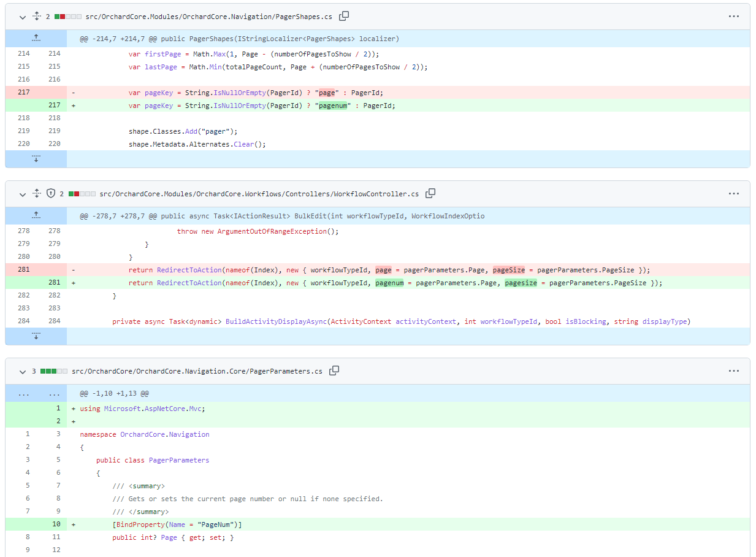
Task: Click the removed pageSize token in deleted line 281
Action: click(509, 270)
